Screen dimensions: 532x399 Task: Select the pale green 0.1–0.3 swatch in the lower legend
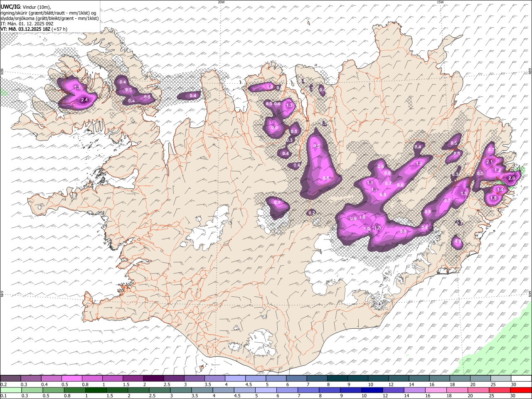coord(10,390)
